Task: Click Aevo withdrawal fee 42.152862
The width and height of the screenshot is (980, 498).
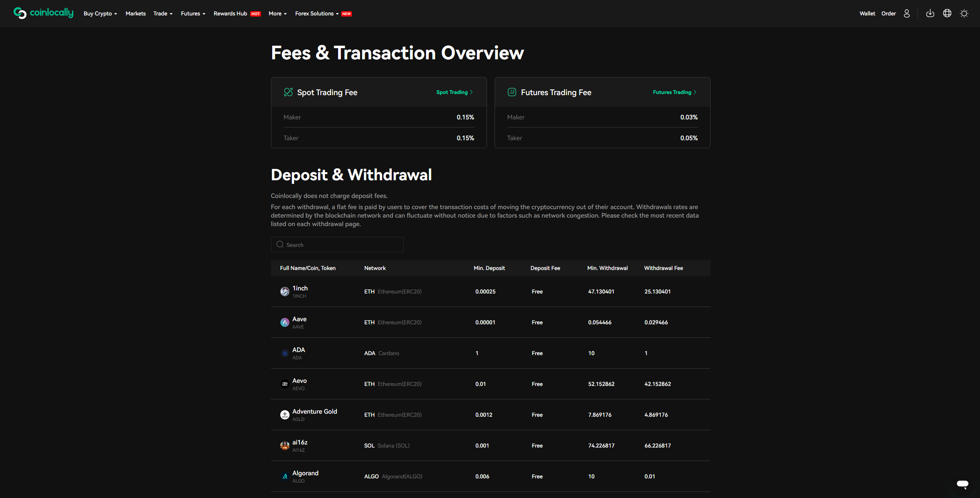Action: pos(657,384)
